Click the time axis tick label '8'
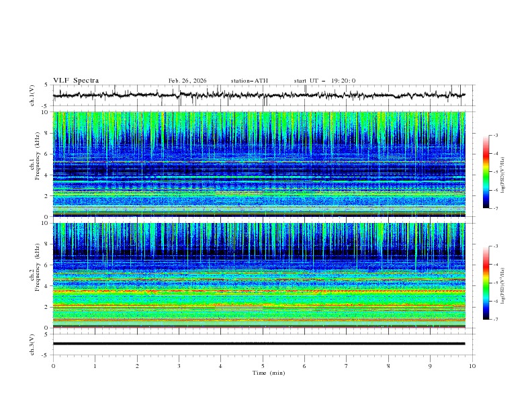This screenshot has height=411, width=532. [x=388, y=366]
